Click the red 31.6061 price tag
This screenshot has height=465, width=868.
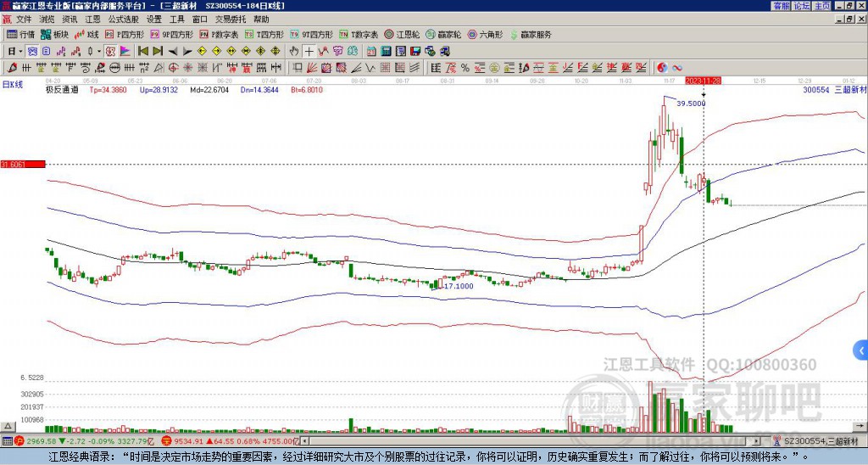click(23, 164)
